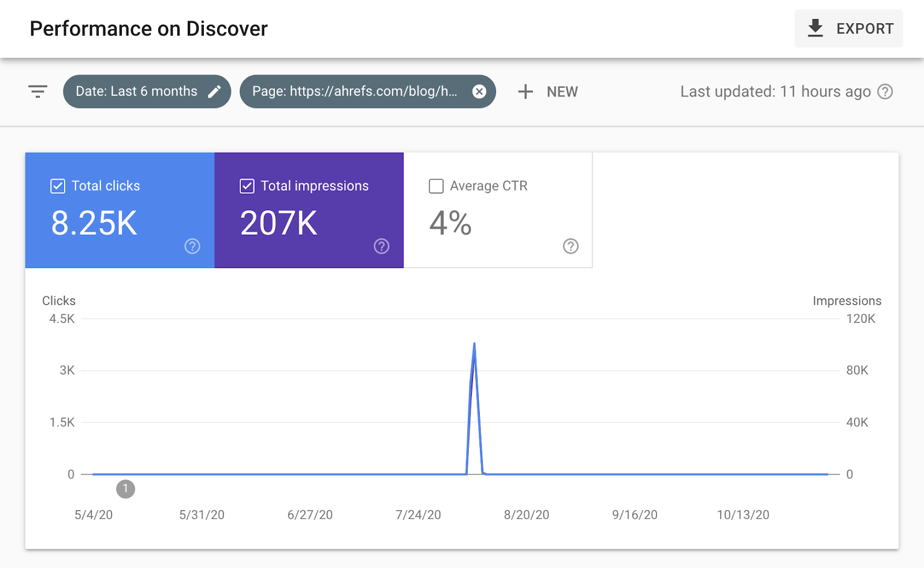Click the Performance on Discover heading
The width and height of the screenshot is (924, 568).
tap(149, 28)
